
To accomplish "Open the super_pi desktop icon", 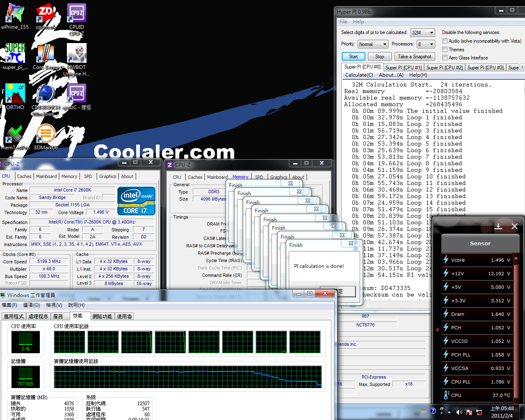I will coord(15,57).
